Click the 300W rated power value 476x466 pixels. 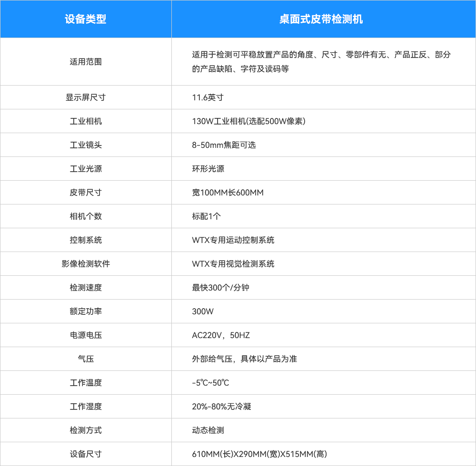(x=203, y=311)
